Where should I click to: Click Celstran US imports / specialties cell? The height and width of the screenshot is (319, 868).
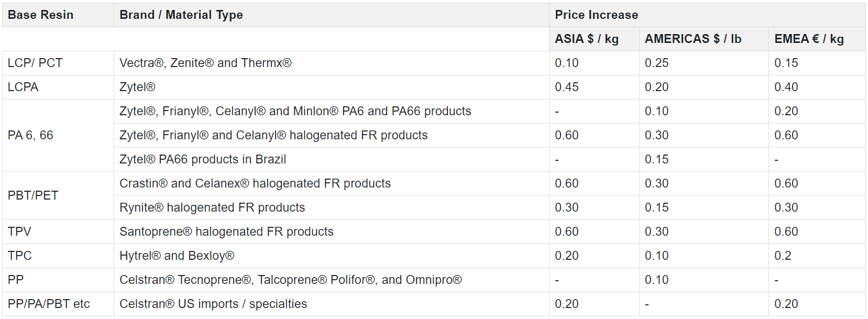(x=213, y=304)
